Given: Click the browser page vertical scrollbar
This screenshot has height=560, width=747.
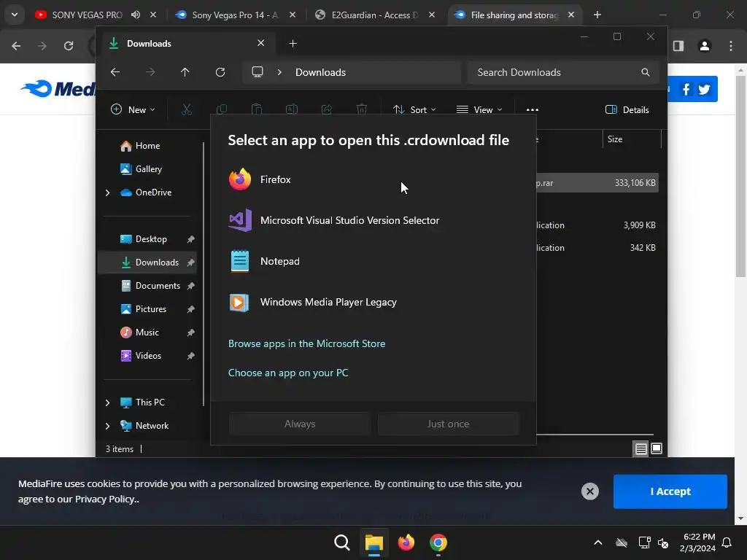Looking at the screenshot, I should coord(740,176).
